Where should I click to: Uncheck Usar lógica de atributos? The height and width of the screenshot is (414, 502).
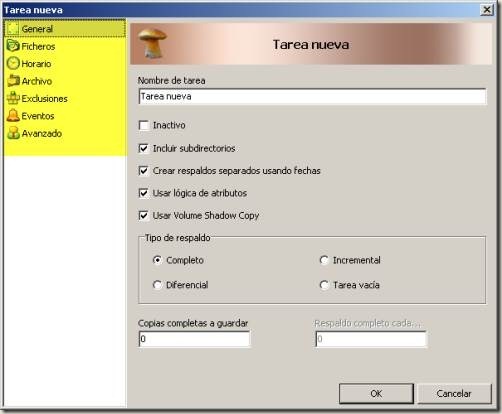(x=144, y=193)
